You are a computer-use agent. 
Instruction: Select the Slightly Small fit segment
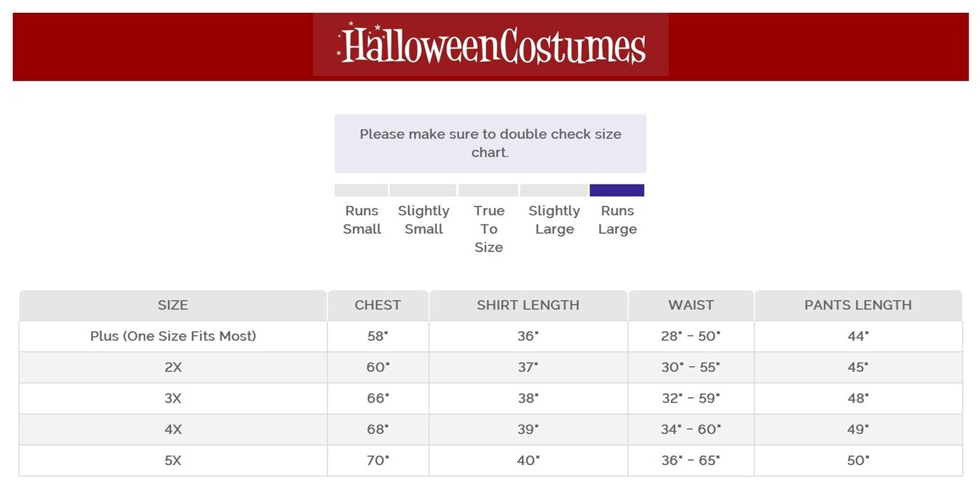[423, 190]
